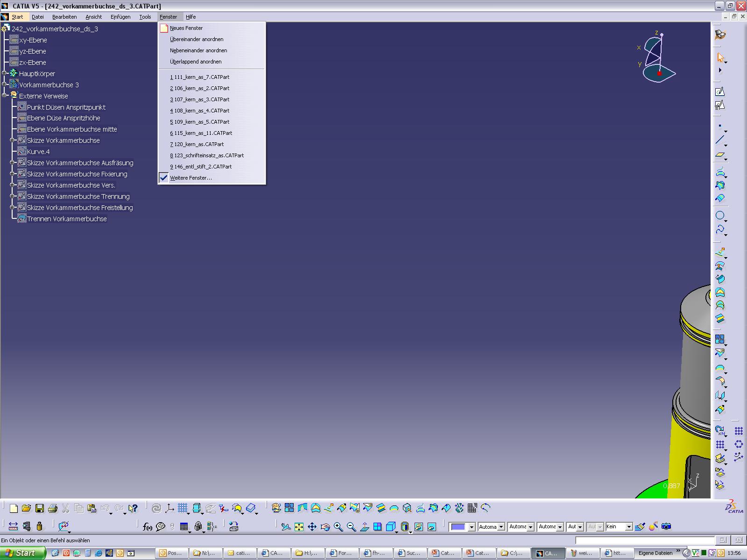Click the Zoom Out magnifier icon

pos(352,527)
